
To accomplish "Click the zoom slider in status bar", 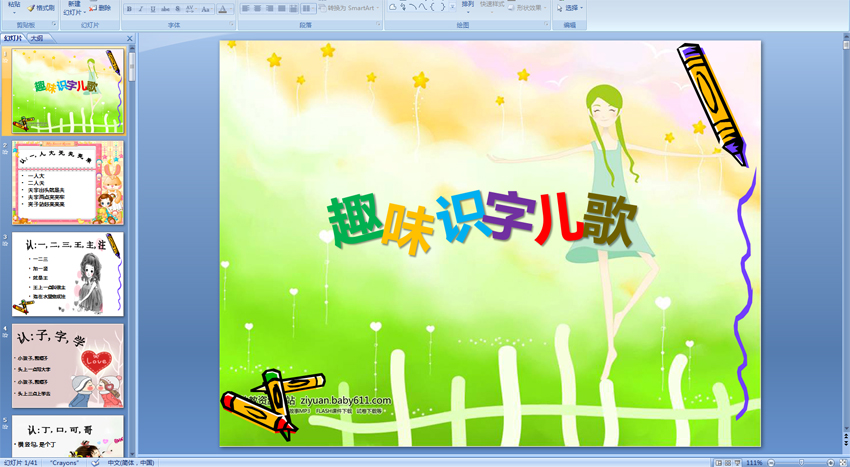I will point(800,463).
